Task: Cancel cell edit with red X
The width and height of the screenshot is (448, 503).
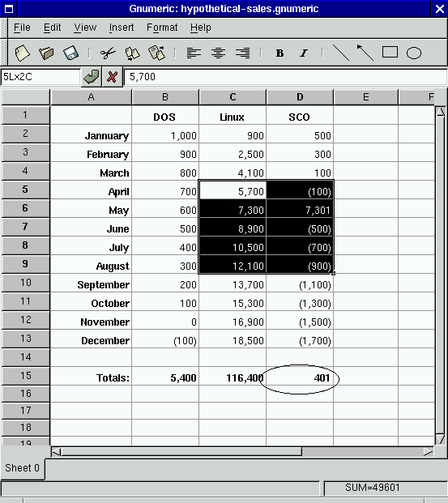Action: 112,77
